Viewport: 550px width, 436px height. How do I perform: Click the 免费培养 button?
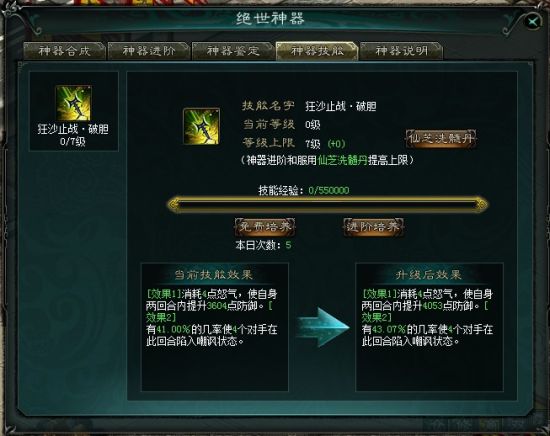pos(265,227)
